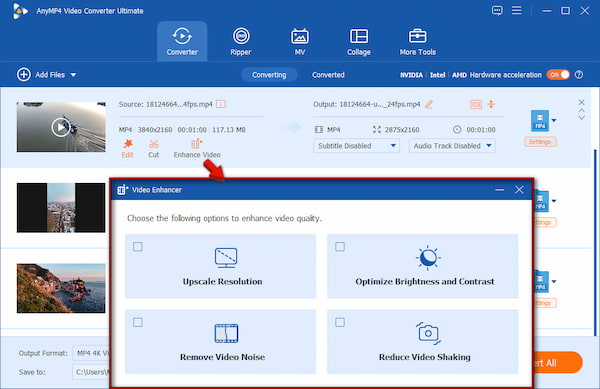Open Output Format combo box
The height and width of the screenshot is (389, 600).
[91, 353]
